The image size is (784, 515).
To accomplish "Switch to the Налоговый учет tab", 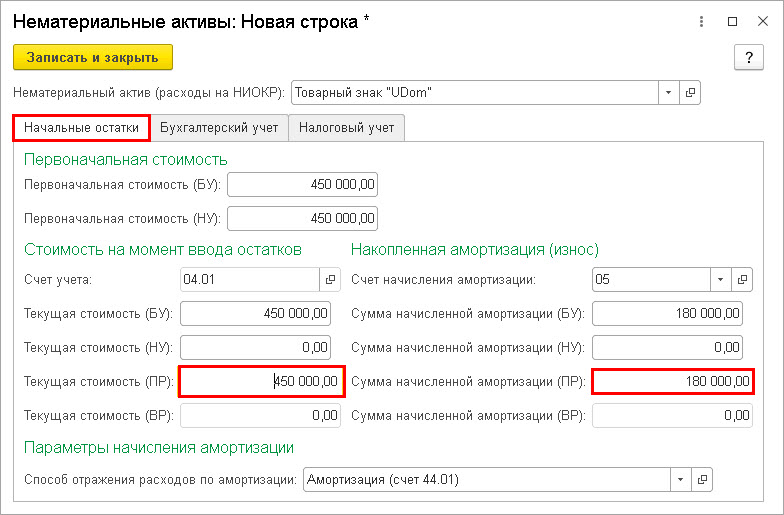I will click(346, 128).
